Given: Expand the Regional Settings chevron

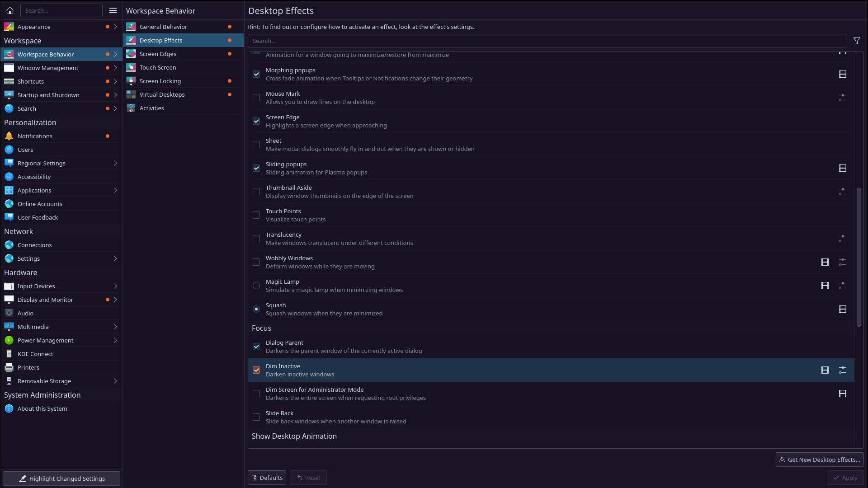Looking at the screenshot, I should point(115,163).
